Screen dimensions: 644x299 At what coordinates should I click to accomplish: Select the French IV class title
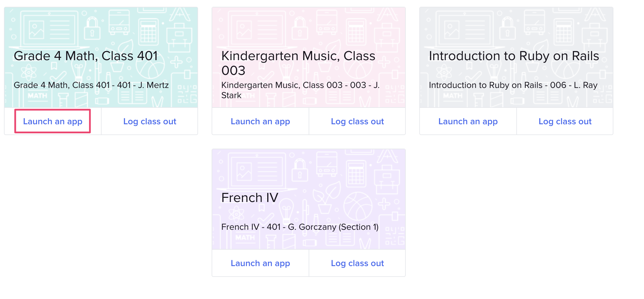pos(250,197)
